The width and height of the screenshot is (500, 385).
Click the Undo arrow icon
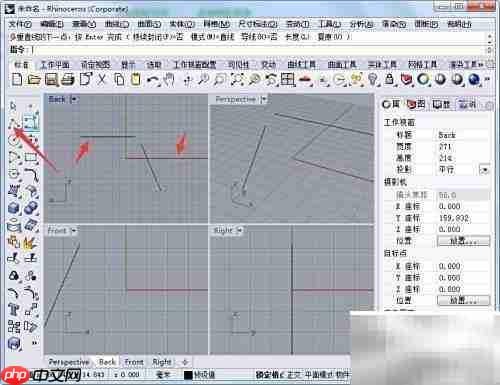(x=153, y=79)
